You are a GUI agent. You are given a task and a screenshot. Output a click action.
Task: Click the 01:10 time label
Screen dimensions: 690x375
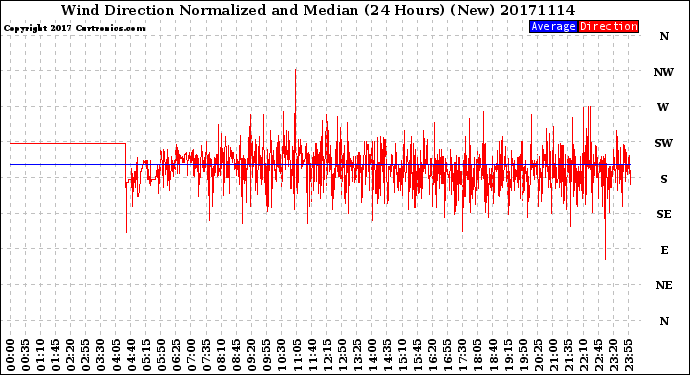[x=40, y=355]
